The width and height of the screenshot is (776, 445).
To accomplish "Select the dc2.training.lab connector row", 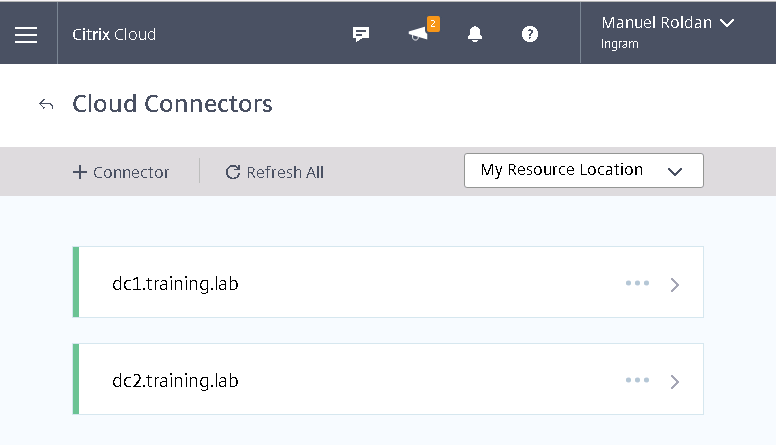I will (388, 379).
